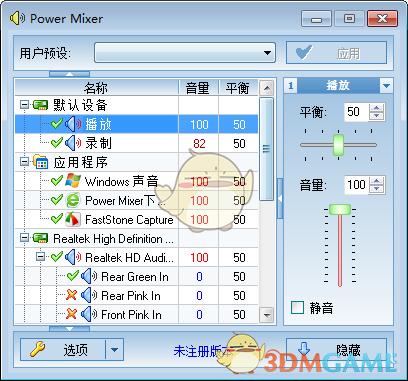This screenshot has height=381, width=408.
Task: Click the speaker icon of Rear Pink In
Action: (89, 295)
